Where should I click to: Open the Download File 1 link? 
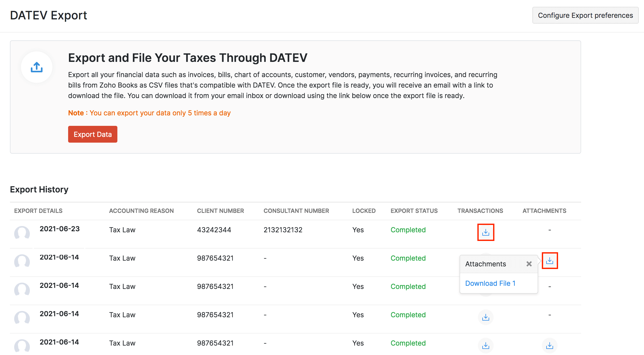click(490, 283)
